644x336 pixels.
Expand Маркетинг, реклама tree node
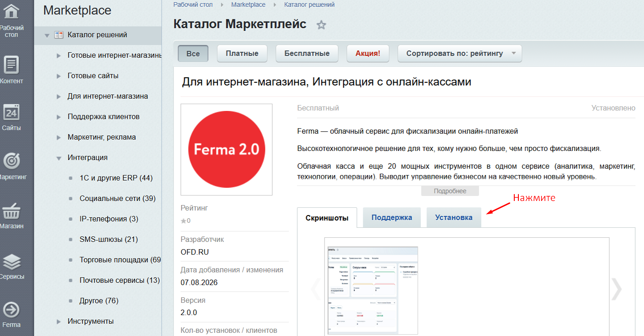click(x=59, y=138)
